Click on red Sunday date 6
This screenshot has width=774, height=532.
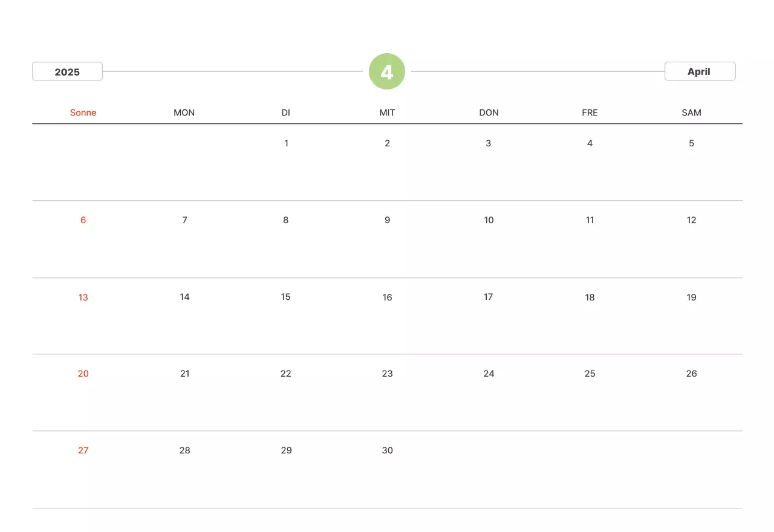point(83,220)
